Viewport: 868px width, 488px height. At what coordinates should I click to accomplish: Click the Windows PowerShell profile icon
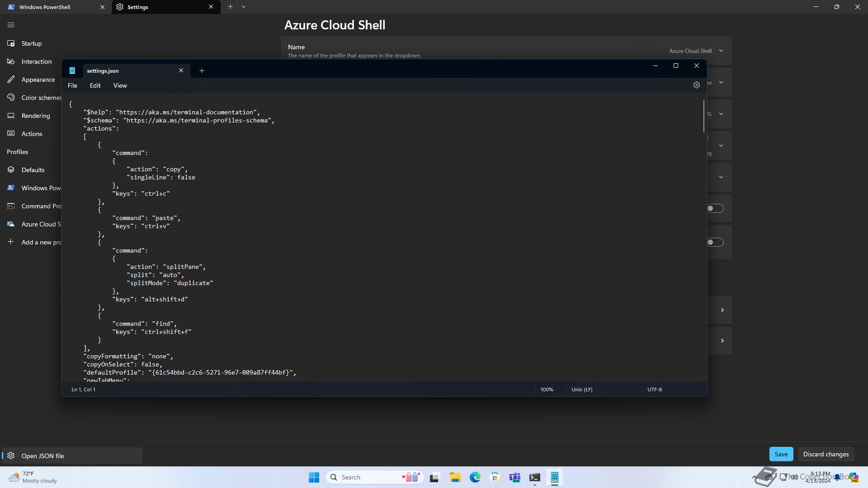coord(11,188)
